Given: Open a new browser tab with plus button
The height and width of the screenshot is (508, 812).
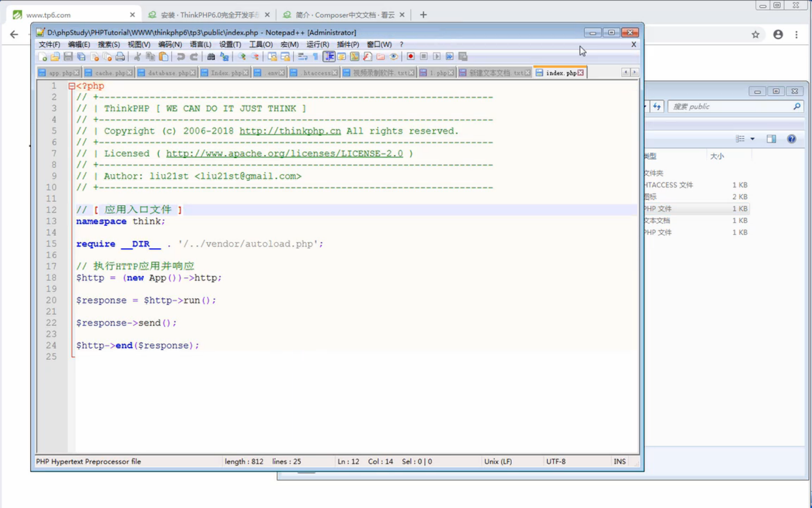Looking at the screenshot, I should coord(423,15).
